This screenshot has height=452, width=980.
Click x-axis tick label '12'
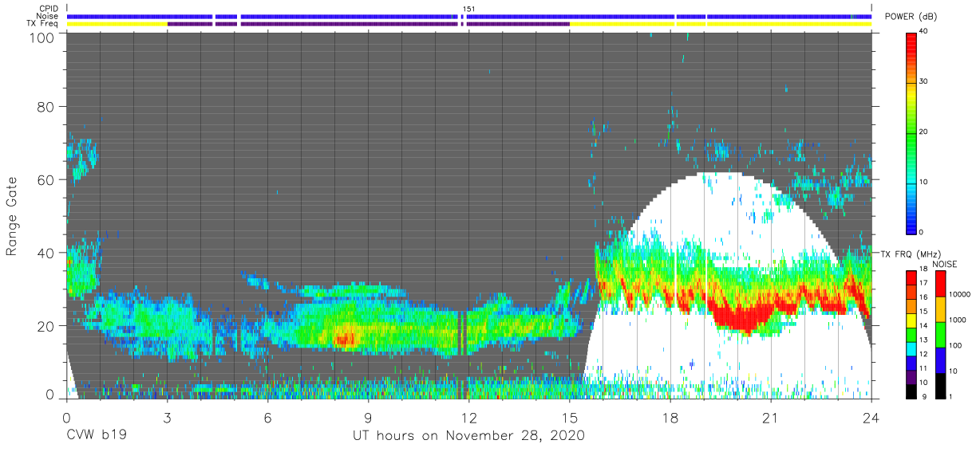[469, 418]
